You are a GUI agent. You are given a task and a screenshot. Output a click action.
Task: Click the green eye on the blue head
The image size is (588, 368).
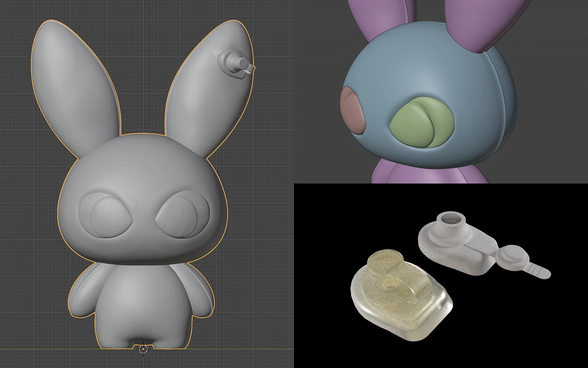click(421, 123)
